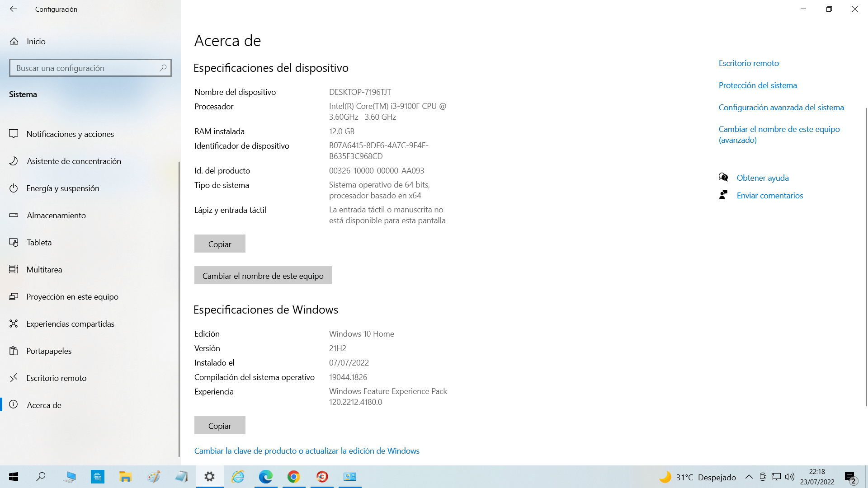Click Obtener ayuda link

[762, 178]
